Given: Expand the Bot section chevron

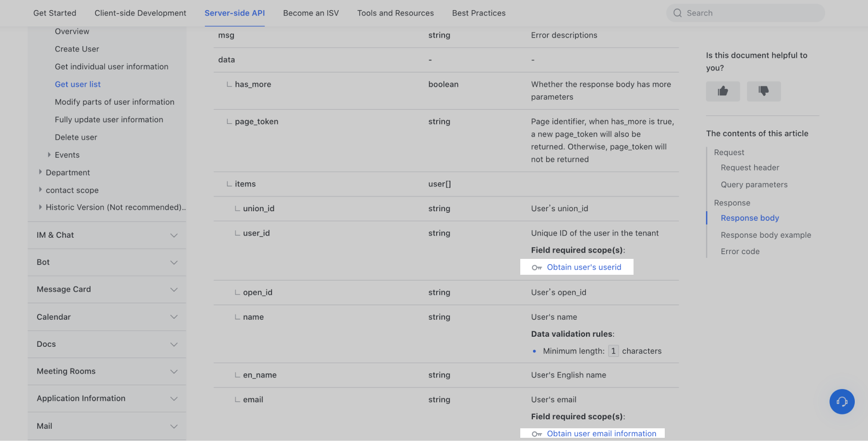Looking at the screenshot, I should tap(174, 262).
